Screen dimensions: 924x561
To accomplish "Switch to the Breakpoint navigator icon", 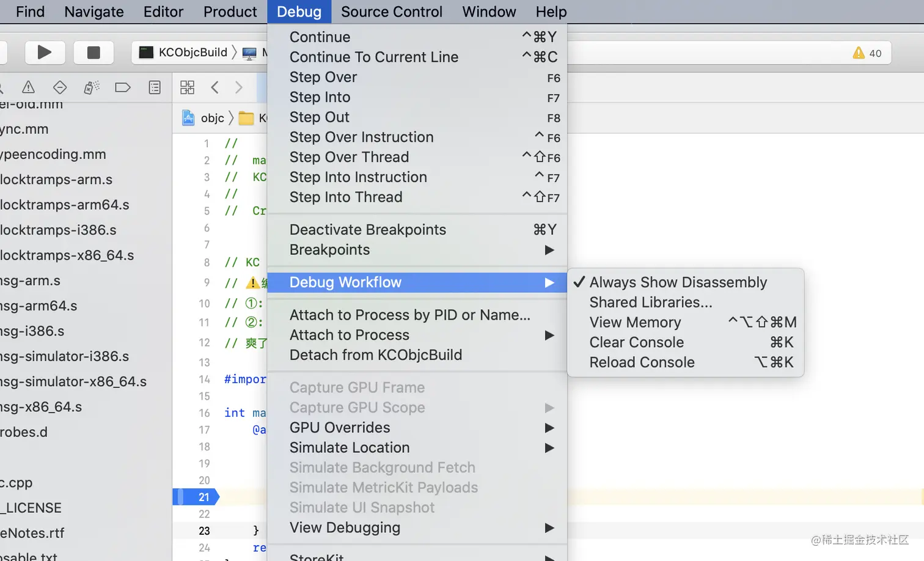I will 123,87.
